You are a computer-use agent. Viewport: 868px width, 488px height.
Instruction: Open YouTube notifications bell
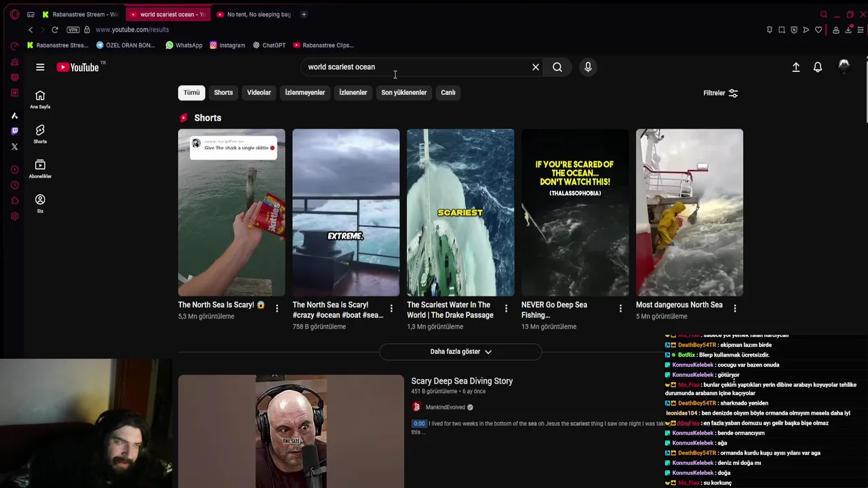(x=818, y=67)
